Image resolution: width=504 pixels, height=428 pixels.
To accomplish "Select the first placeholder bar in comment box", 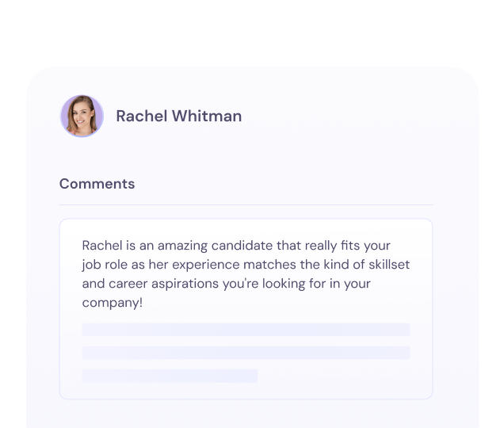I will pos(246,330).
